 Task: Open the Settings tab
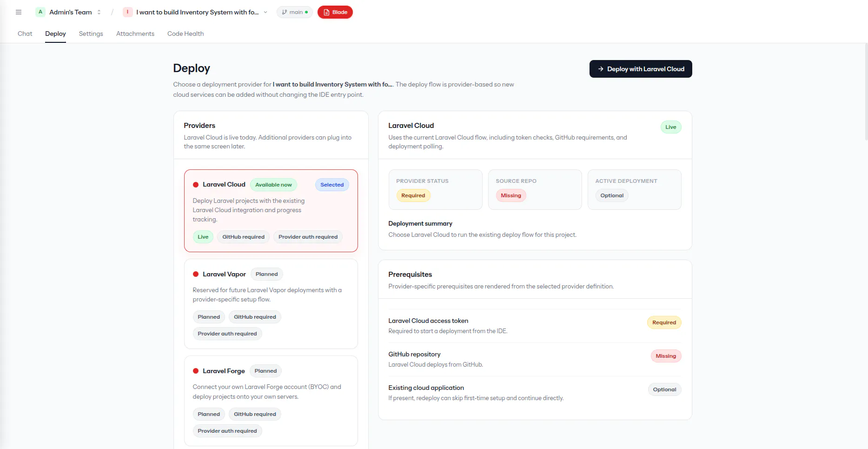tap(91, 34)
